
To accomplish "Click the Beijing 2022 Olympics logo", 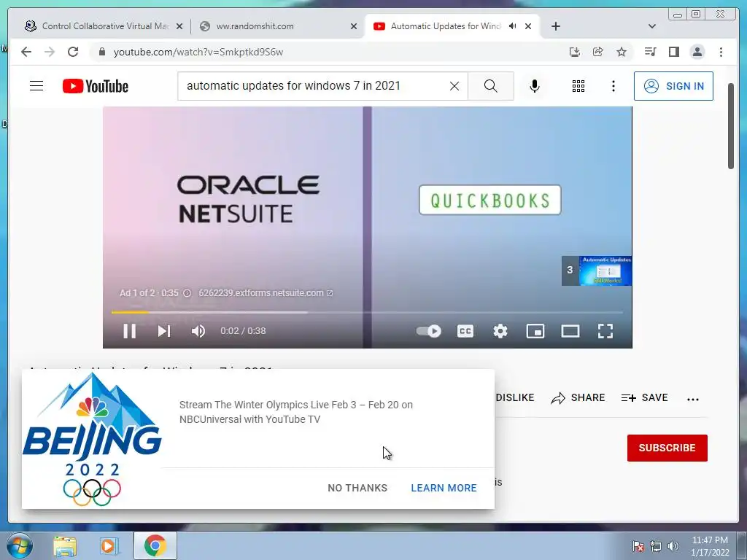I will (91, 439).
